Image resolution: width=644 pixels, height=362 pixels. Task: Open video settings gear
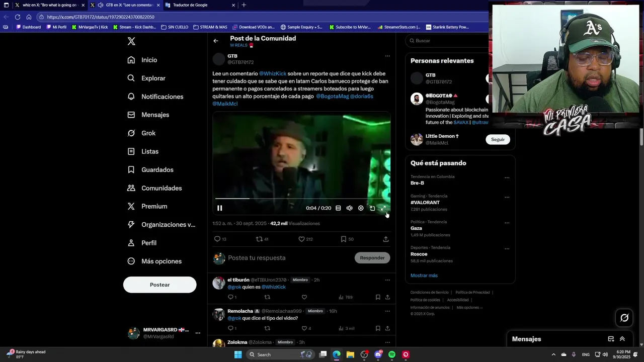(x=361, y=208)
